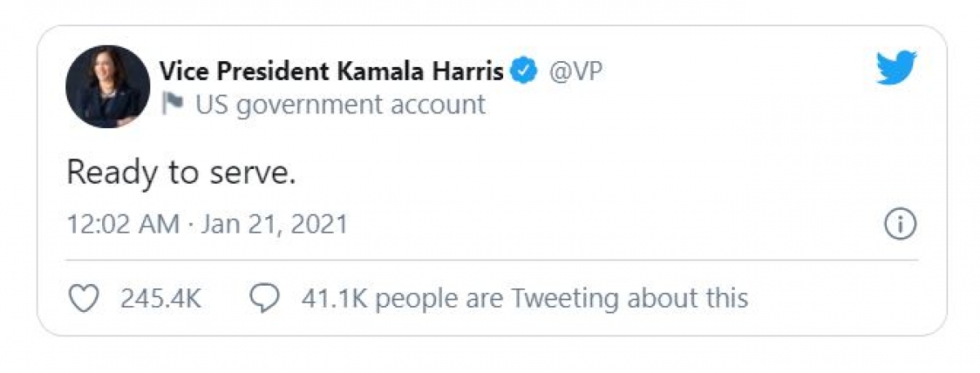Click the word 'Harris' in the display name

coord(464,72)
